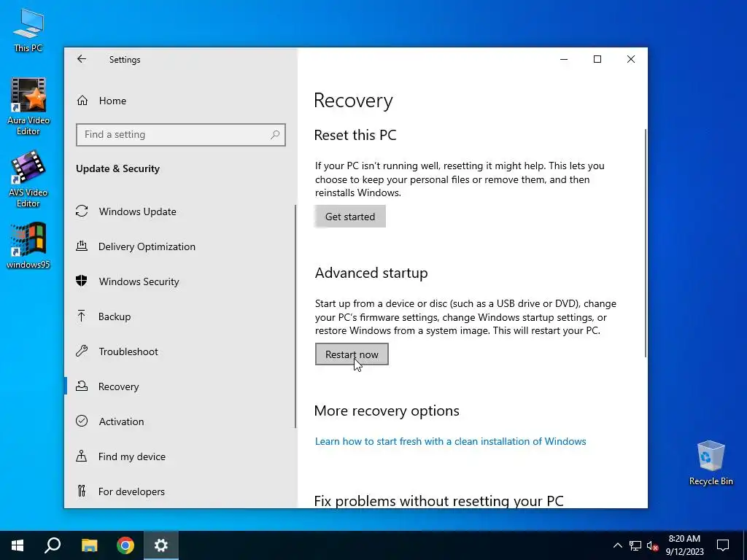Open File Explorer from taskbar
Screen dimensions: 747x560
(x=89, y=545)
